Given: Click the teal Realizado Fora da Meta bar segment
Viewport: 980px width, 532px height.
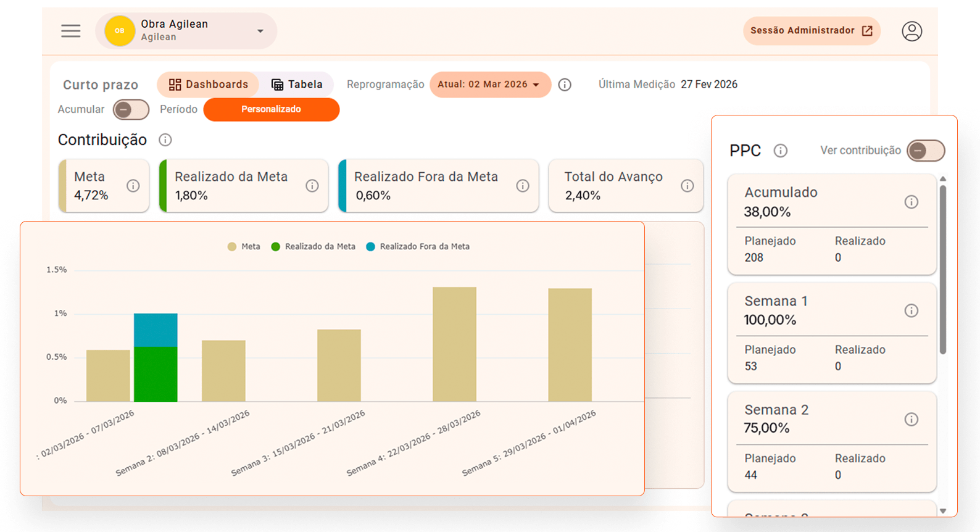Looking at the screenshot, I should (156, 330).
